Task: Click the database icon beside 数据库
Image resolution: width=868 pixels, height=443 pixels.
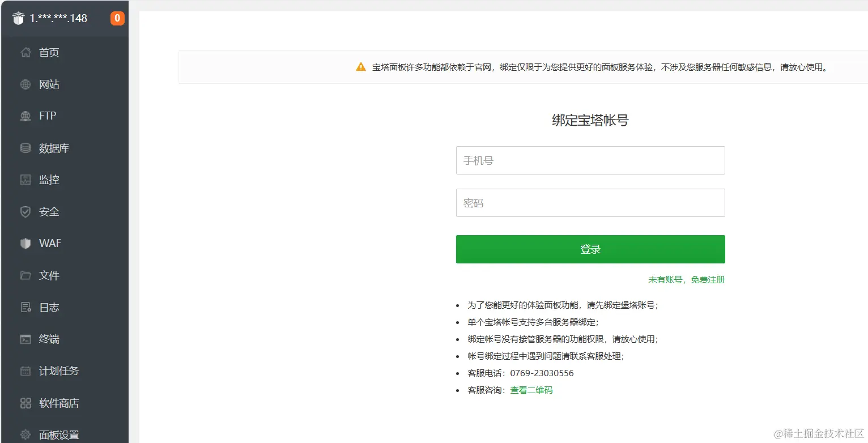Action: (x=25, y=148)
